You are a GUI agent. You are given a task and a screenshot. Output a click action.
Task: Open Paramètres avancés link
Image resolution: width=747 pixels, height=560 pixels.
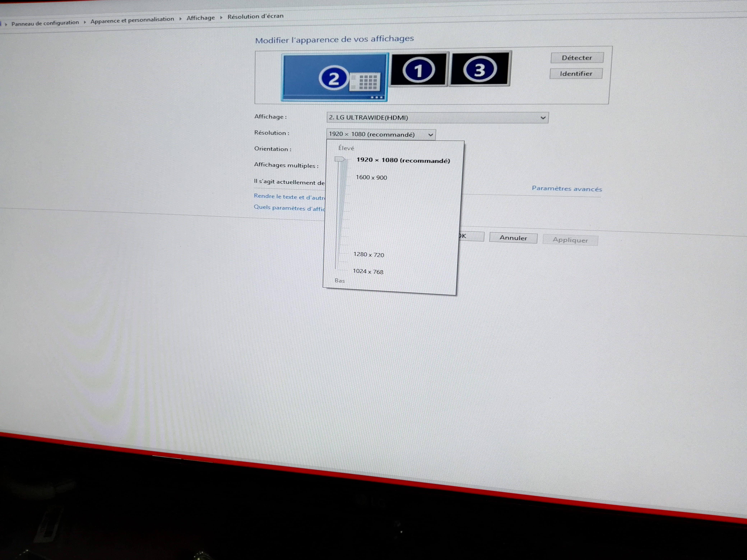pyautogui.click(x=567, y=189)
